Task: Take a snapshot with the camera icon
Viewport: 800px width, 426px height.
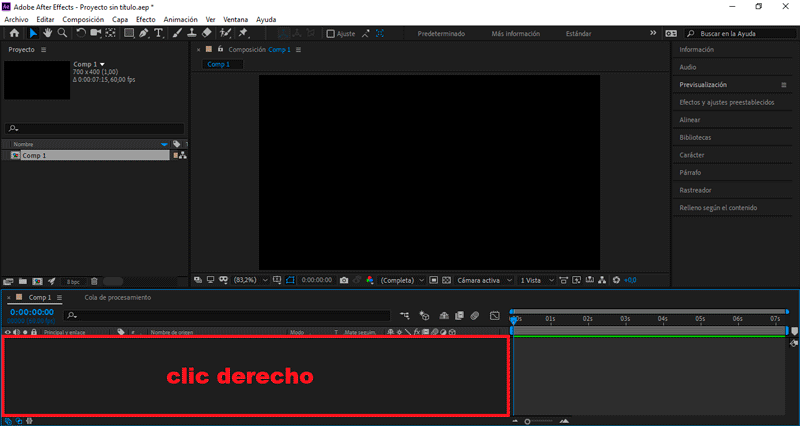Action: [344, 280]
